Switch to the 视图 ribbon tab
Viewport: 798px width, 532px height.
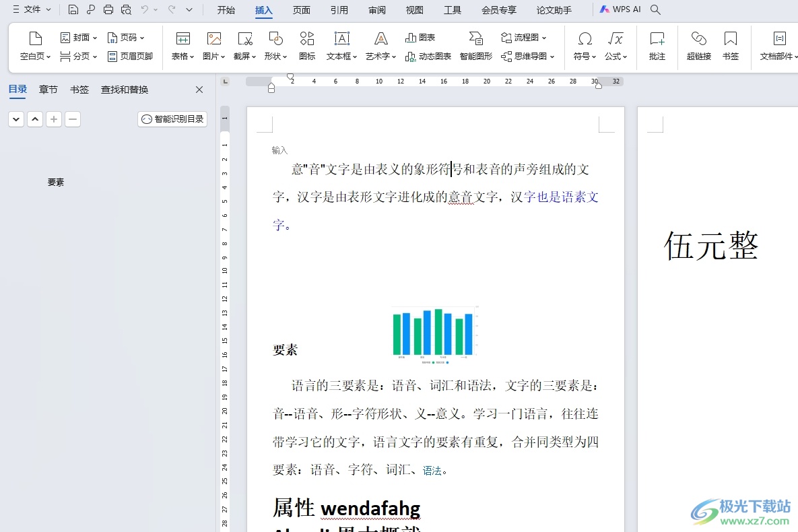pos(414,10)
